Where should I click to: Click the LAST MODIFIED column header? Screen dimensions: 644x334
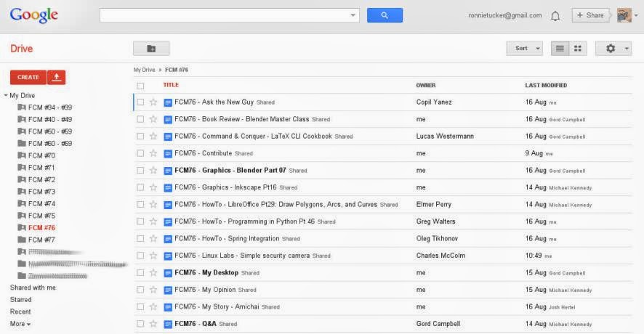coord(546,86)
